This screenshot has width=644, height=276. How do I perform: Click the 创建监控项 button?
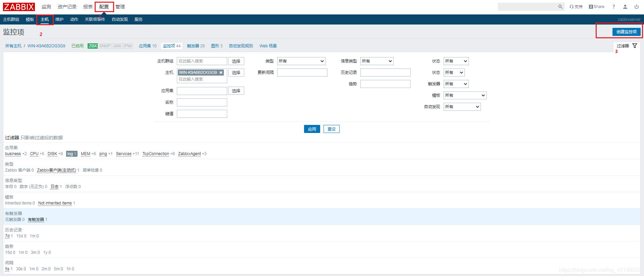pyautogui.click(x=626, y=32)
